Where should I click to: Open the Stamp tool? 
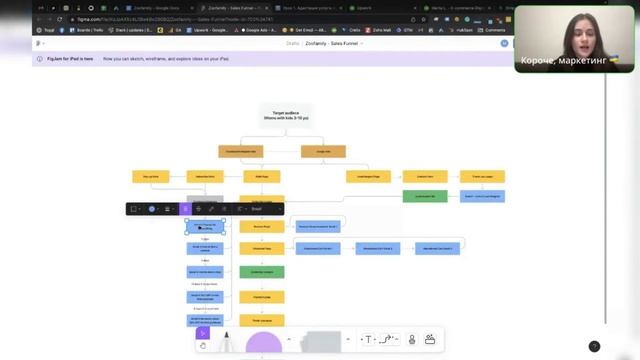tap(412, 339)
